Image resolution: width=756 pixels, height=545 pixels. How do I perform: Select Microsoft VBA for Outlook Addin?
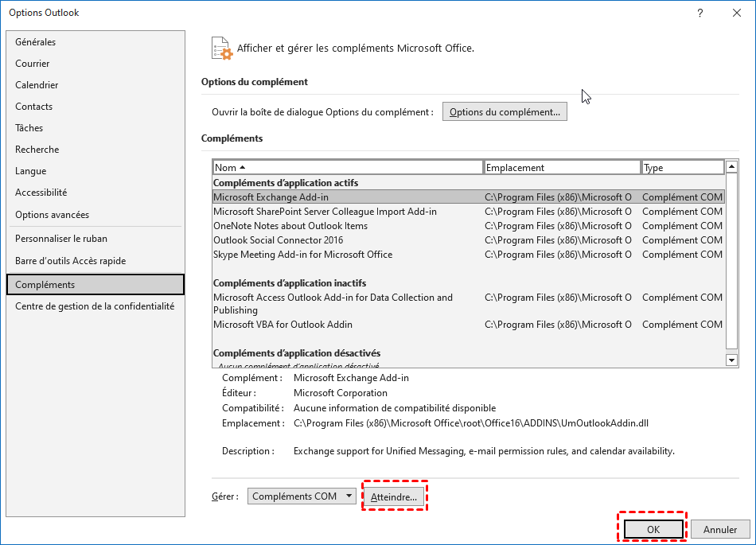pyautogui.click(x=468, y=325)
